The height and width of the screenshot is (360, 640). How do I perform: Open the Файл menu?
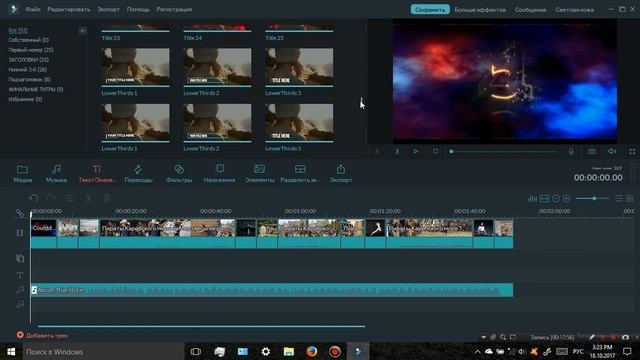click(33, 9)
